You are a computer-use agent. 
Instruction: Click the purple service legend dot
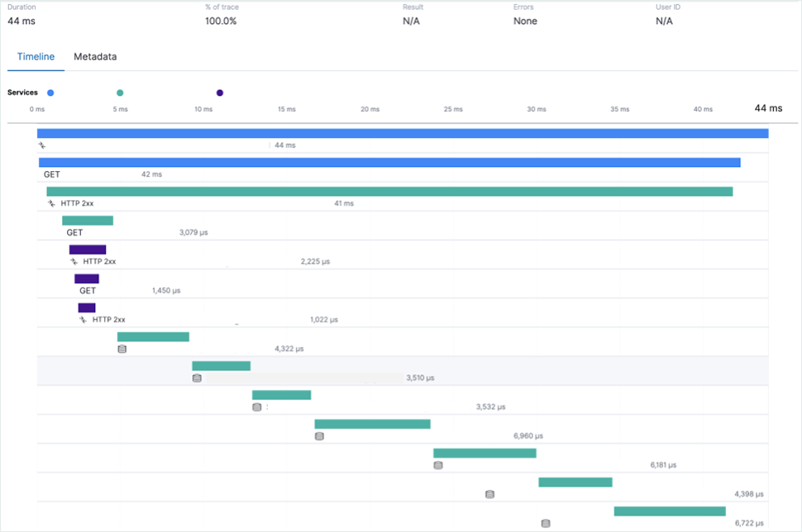(219, 93)
